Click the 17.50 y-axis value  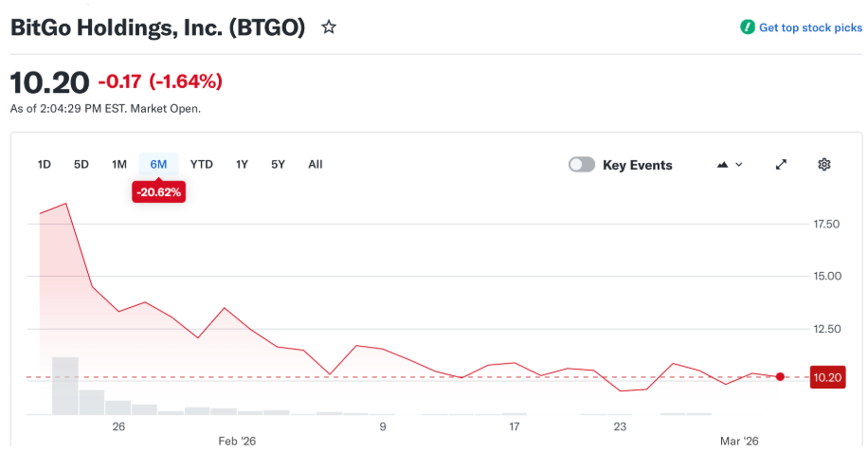826,224
